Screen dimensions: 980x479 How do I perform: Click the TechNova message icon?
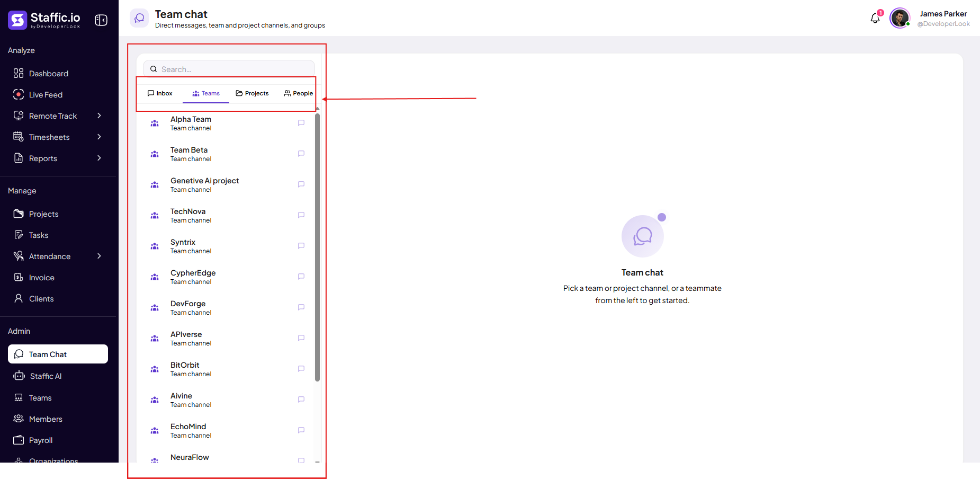[301, 215]
